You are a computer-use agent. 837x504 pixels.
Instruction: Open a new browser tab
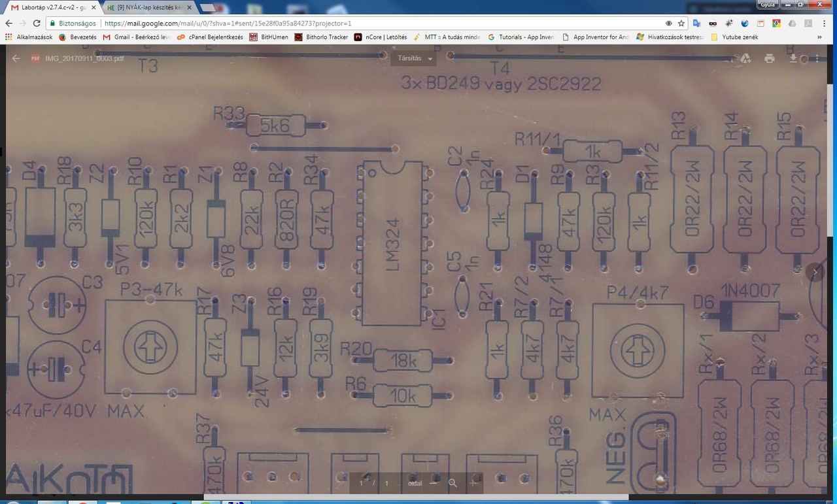coord(209,8)
